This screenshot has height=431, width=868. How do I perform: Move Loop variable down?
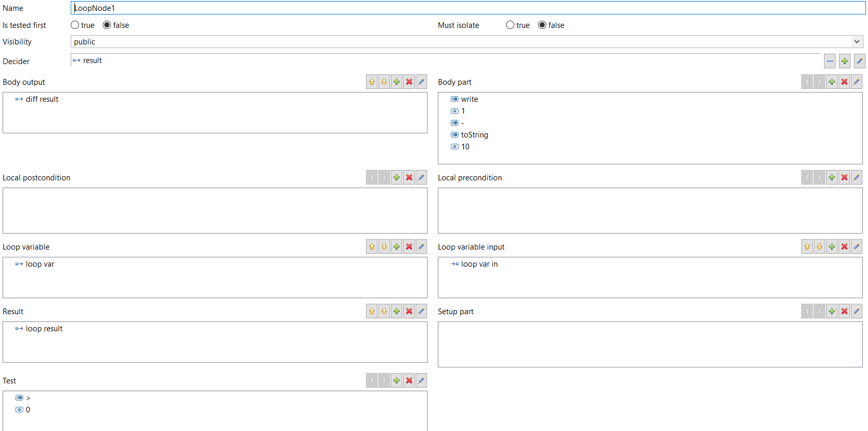(x=384, y=247)
